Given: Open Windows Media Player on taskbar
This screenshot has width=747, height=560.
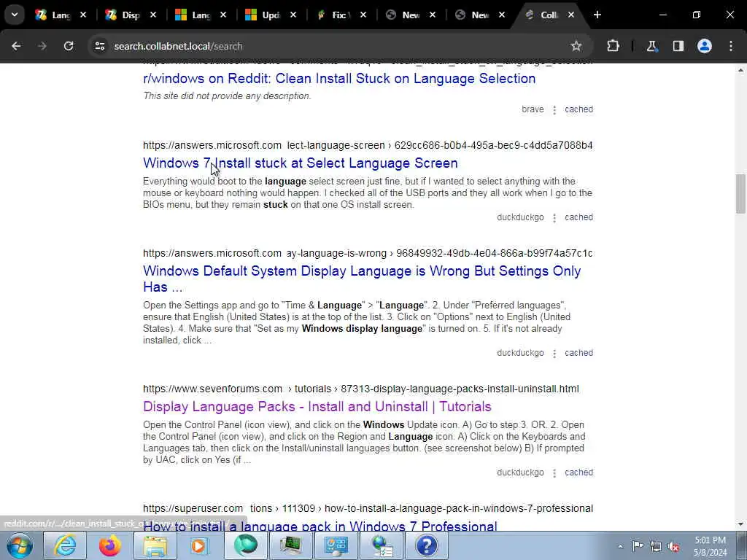Looking at the screenshot, I should (x=200, y=545).
